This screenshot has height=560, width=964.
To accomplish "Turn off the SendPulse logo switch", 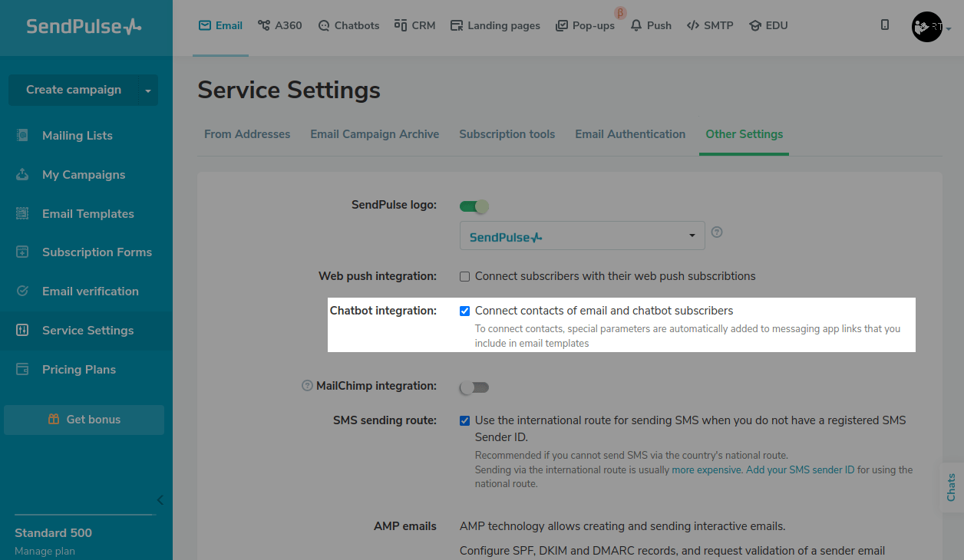I will click(x=474, y=206).
